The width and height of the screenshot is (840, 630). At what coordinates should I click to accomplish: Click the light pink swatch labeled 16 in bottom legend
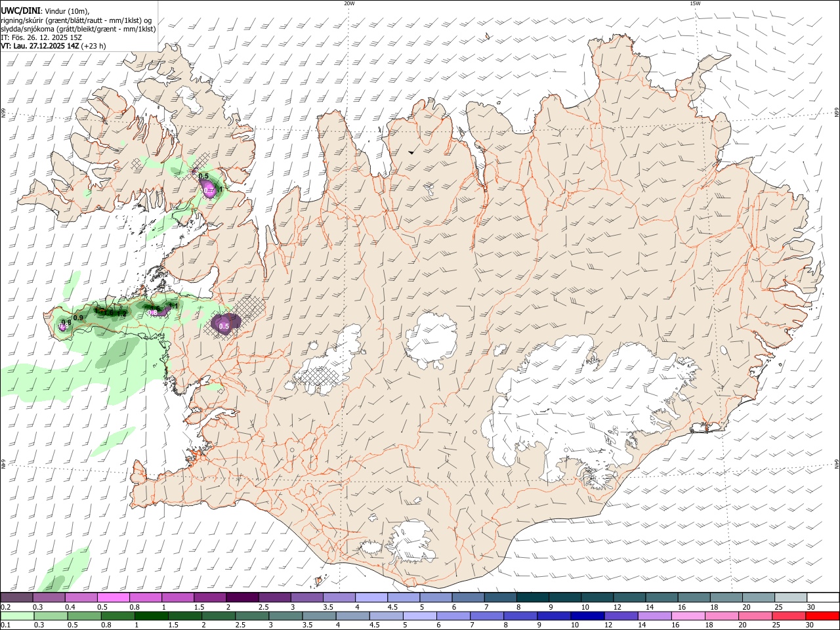tap(688, 616)
